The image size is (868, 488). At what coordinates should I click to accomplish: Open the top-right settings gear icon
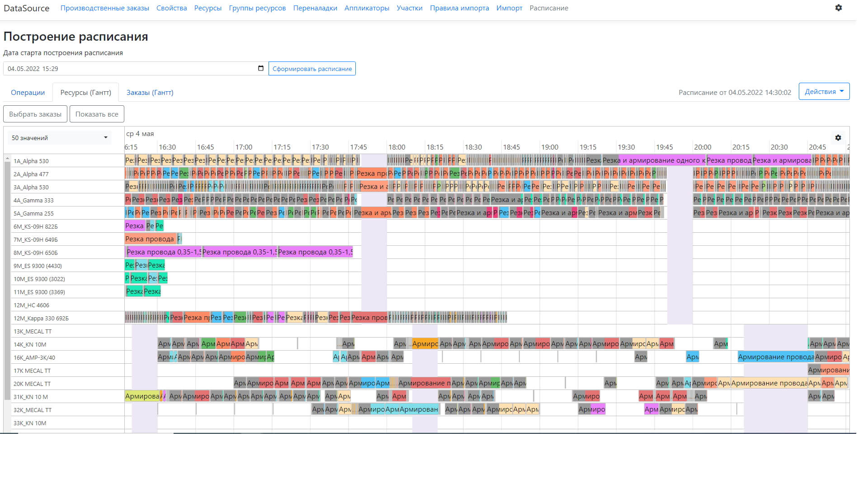tap(838, 8)
